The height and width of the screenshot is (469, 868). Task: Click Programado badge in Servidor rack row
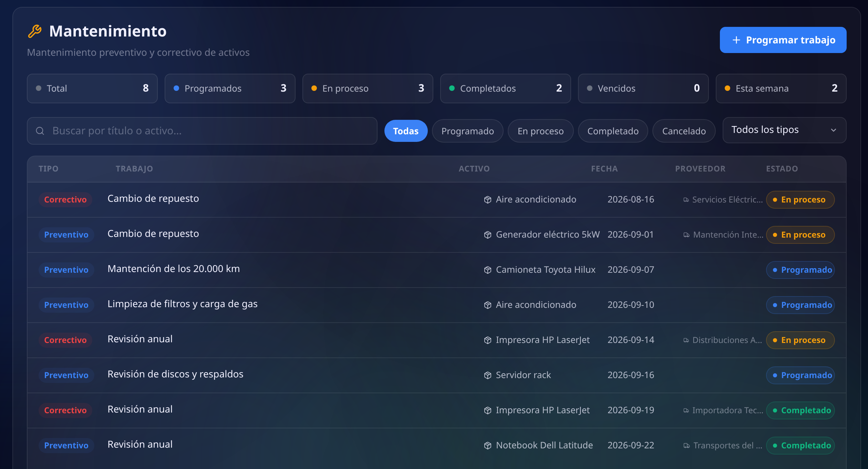coord(800,375)
